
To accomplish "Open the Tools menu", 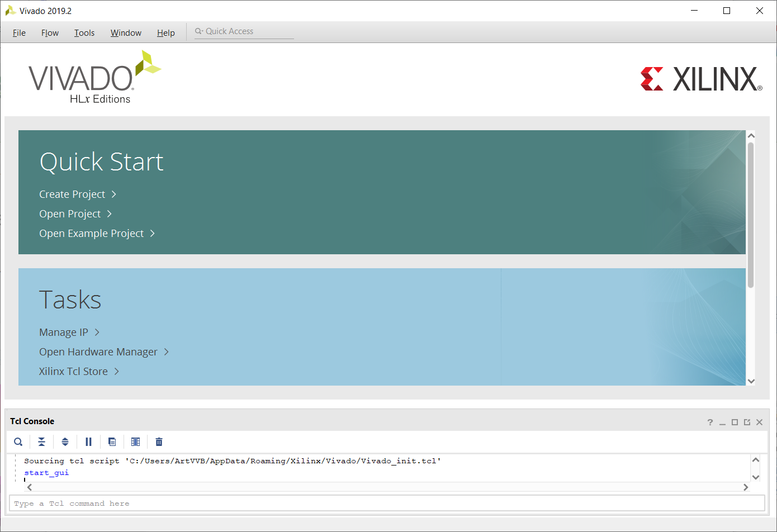I will (x=84, y=33).
